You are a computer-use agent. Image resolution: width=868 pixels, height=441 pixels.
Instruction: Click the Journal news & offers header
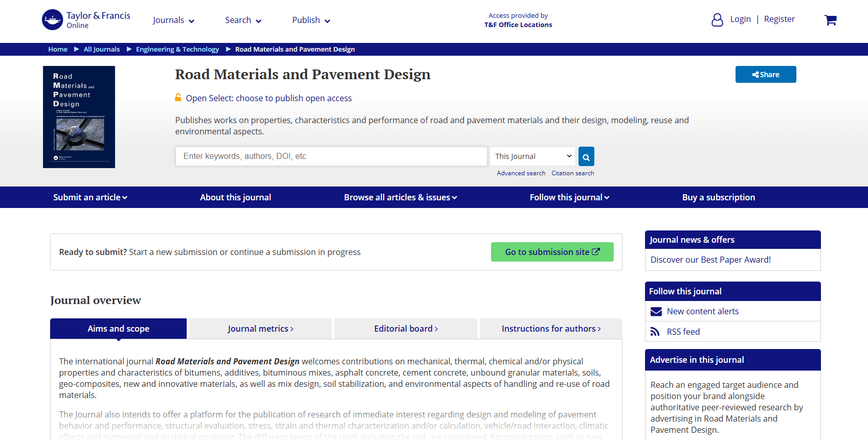tap(732, 240)
